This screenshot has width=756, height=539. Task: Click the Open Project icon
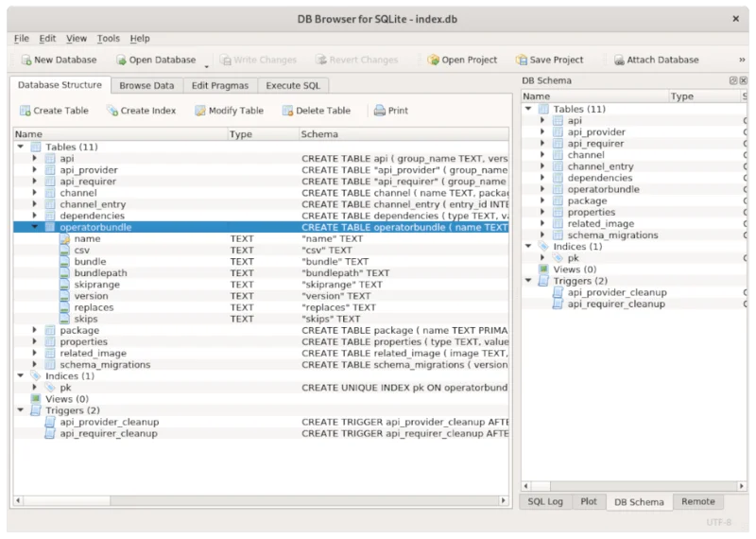point(433,60)
